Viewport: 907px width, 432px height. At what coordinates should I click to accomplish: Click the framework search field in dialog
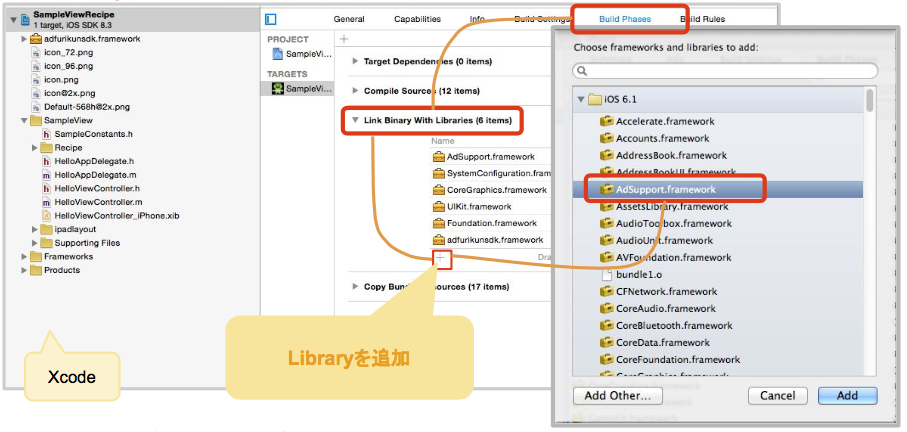click(725, 71)
